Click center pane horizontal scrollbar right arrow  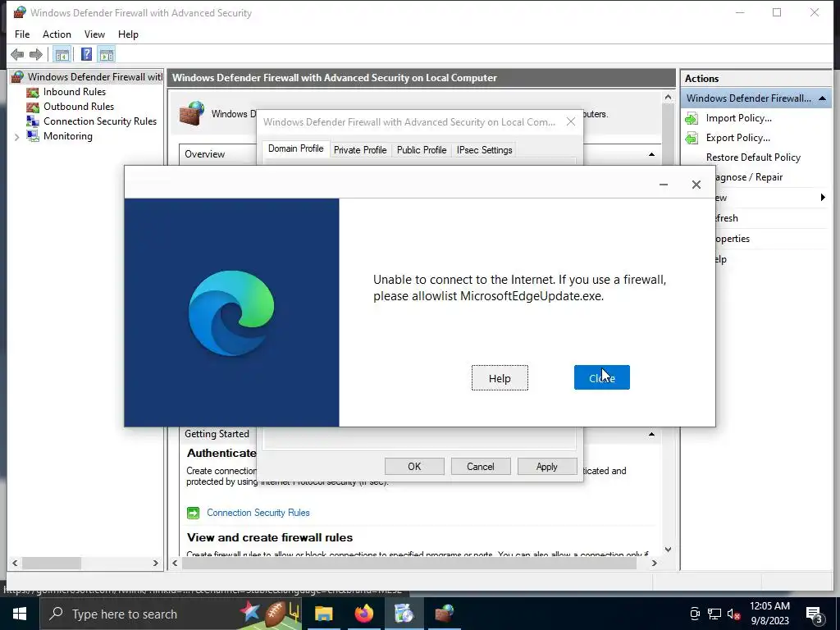pyautogui.click(x=654, y=563)
